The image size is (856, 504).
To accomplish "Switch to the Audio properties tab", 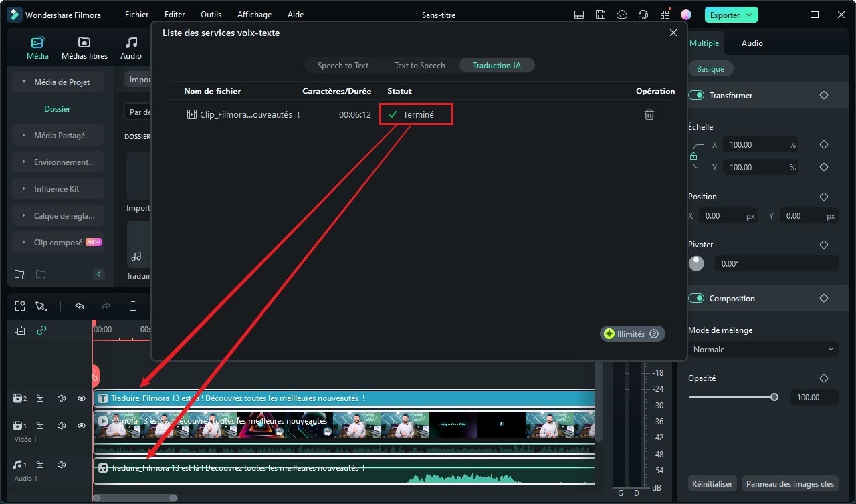I will (x=752, y=43).
